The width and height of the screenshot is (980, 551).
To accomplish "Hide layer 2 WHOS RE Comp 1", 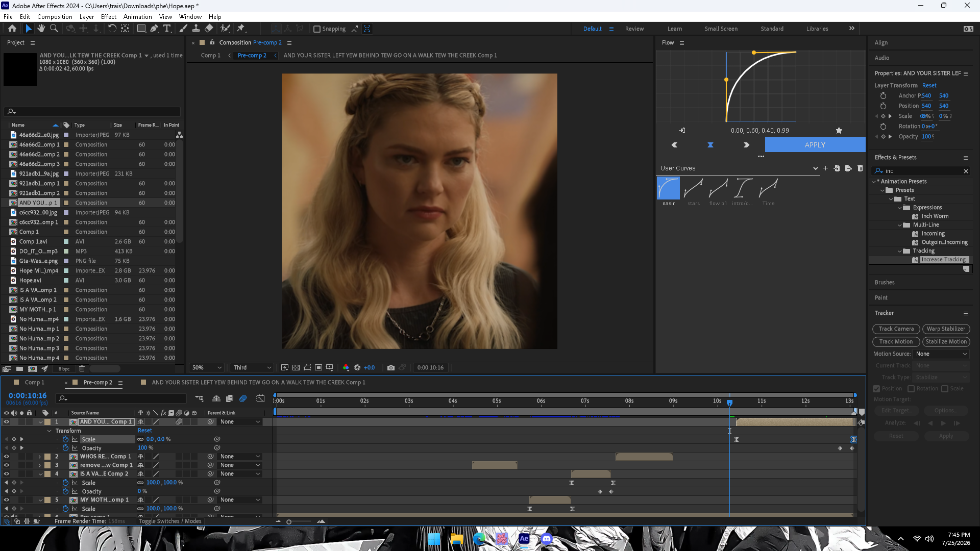I will [x=7, y=457].
